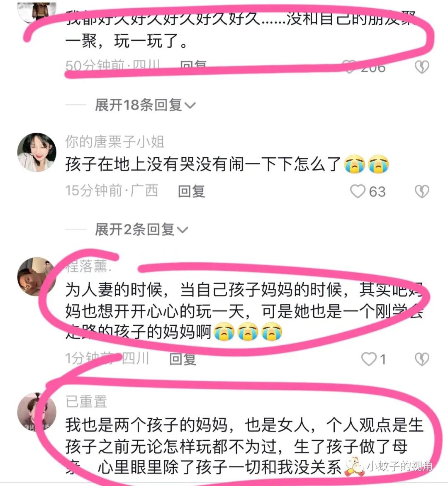
Task: Reply to the 1分钟前 四川 comment
Action: (x=183, y=359)
